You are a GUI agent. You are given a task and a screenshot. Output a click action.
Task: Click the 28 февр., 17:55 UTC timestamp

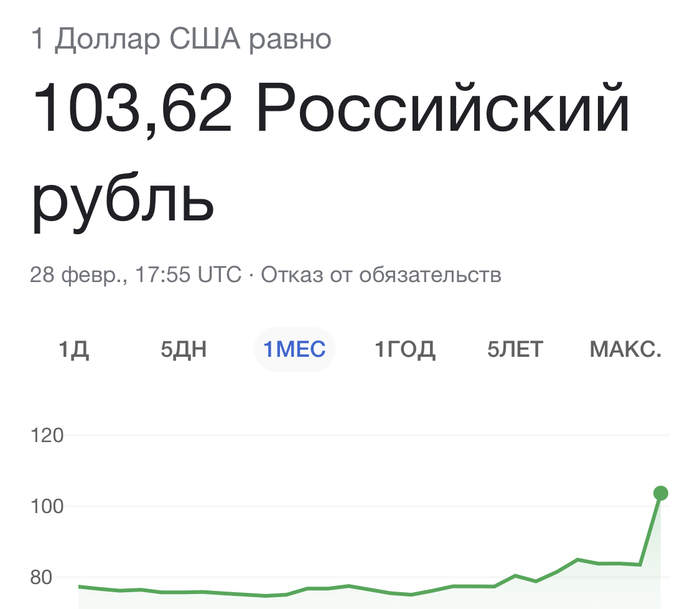(x=136, y=274)
